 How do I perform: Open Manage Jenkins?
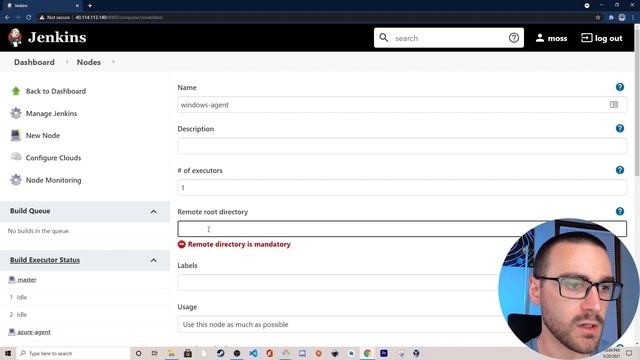[51, 113]
